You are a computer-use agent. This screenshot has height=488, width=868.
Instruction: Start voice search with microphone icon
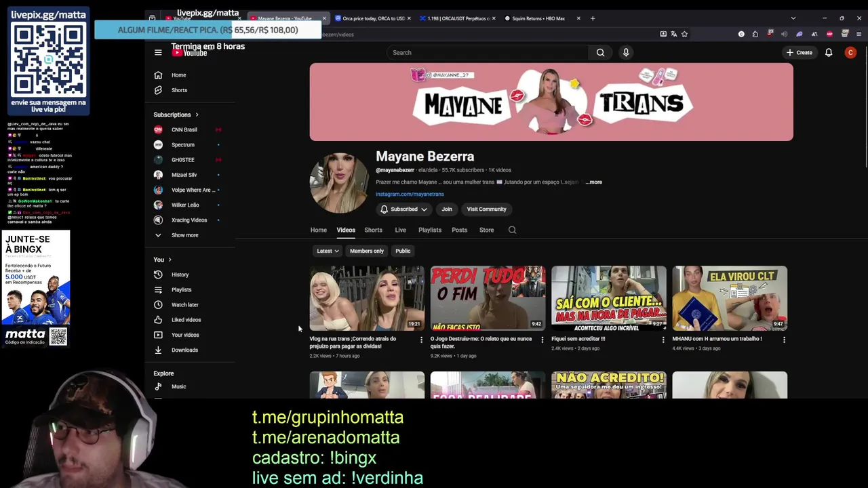[x=626, y=52]
